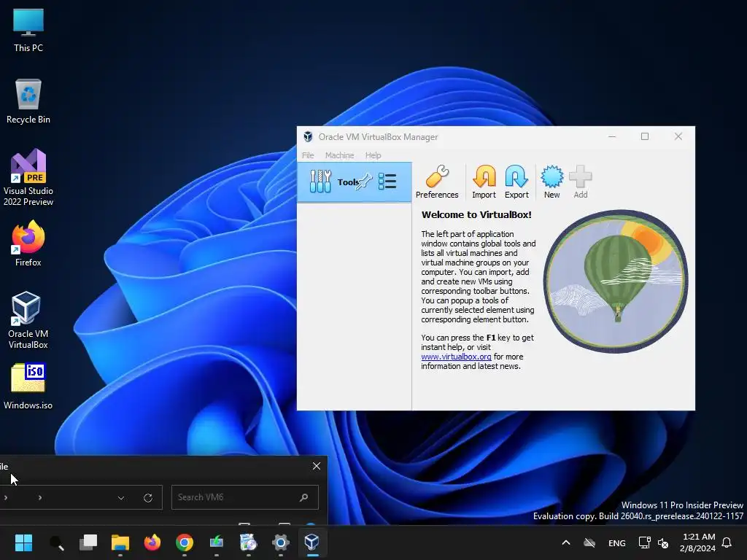Open the Tools list menu icon
The image size is (747, 560).
(387, 182)
